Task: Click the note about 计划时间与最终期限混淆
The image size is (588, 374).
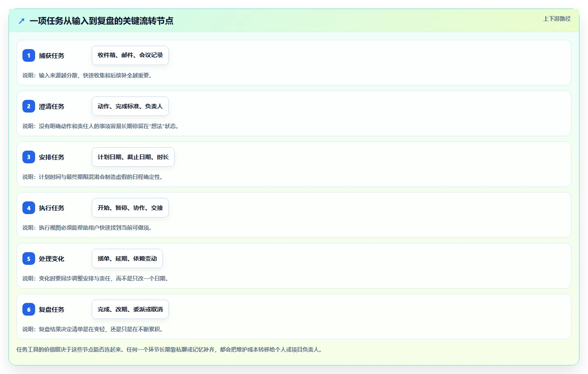Action: point(93,177)
